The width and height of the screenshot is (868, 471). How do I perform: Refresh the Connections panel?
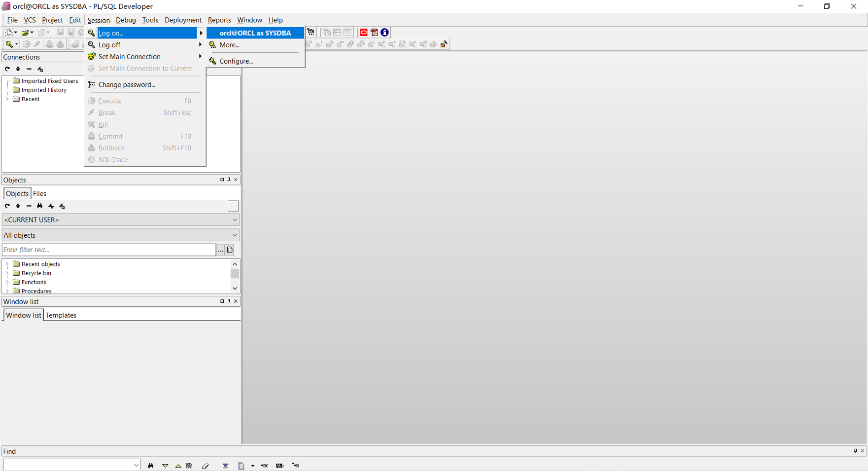(x=7, y=69)
